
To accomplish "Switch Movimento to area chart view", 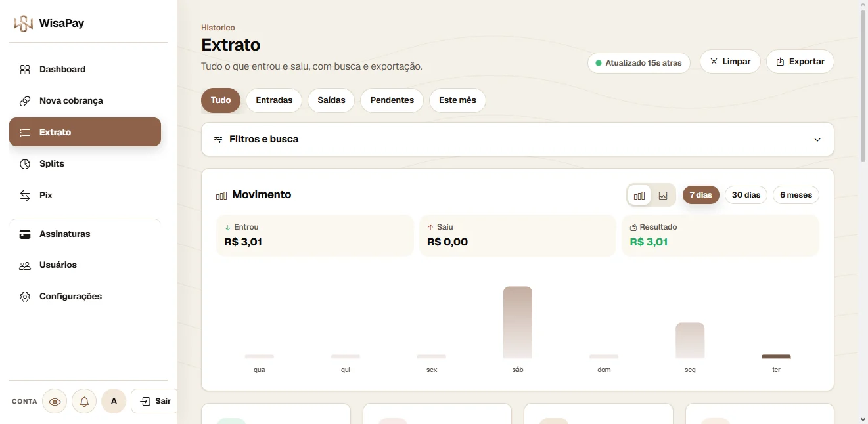I will pos(663,195).
